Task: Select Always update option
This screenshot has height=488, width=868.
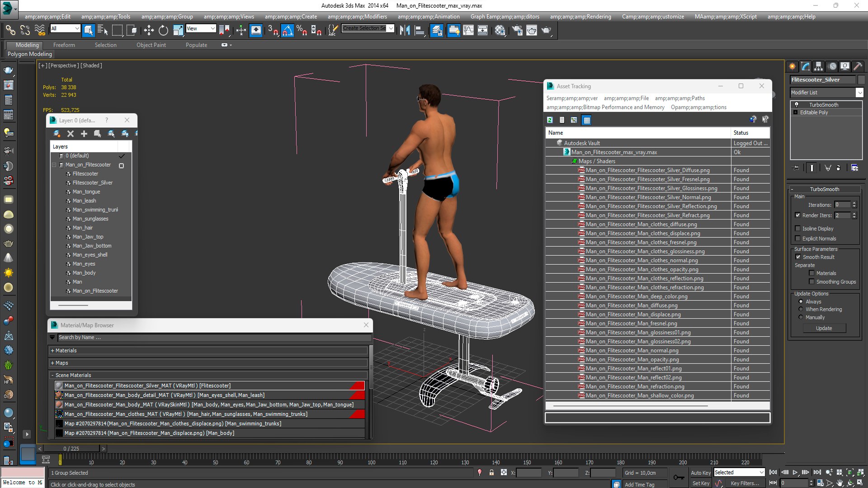Action: 801,302
